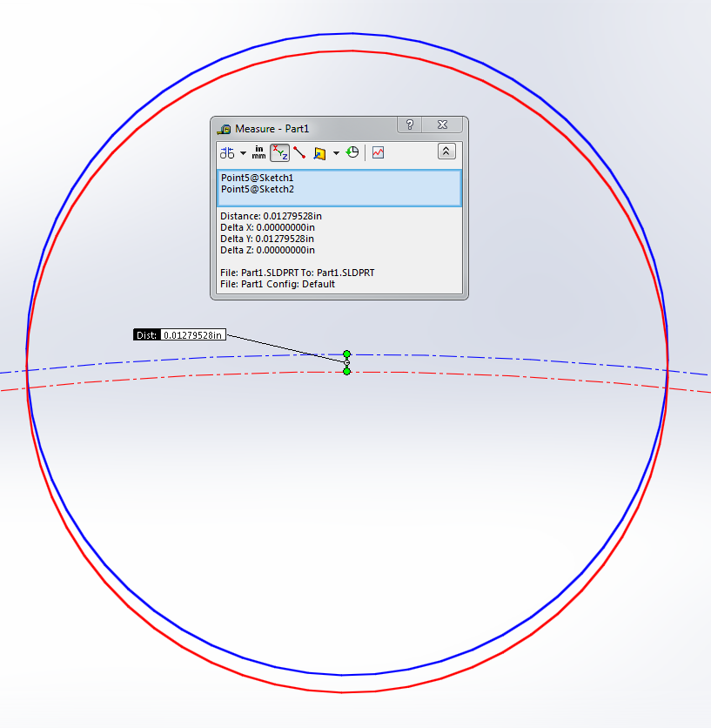Image resolution: width=711 pixels, height=728 pixels.
Task: Click the Dist: 0.01279528in callout label
Action: [180, 334]
